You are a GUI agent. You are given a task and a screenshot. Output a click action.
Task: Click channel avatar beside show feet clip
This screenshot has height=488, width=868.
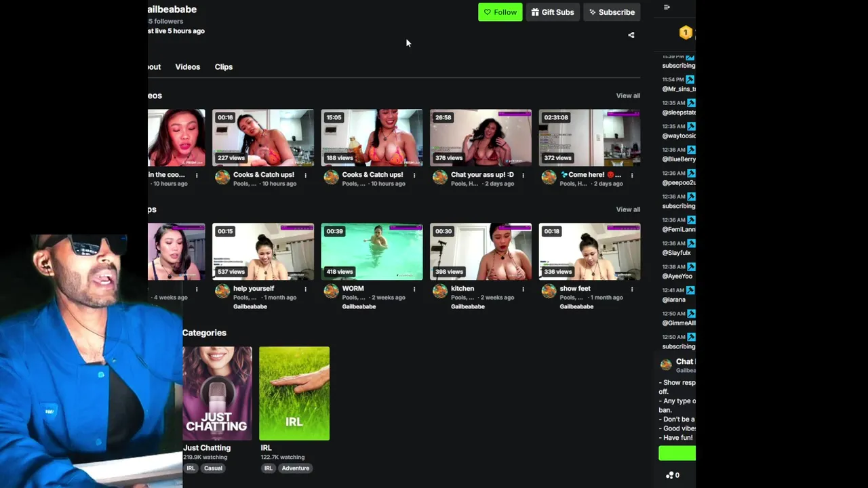click(549, 291)
